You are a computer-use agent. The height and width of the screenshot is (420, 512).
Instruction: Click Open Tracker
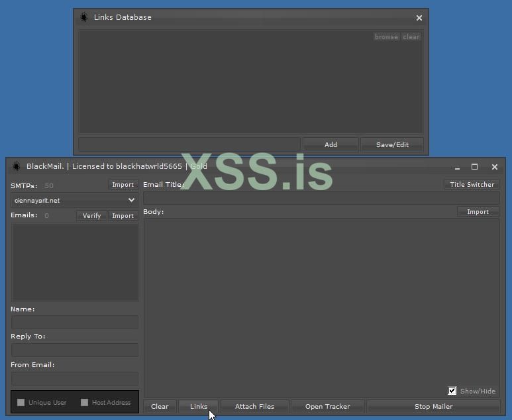[x=327, y=407]
